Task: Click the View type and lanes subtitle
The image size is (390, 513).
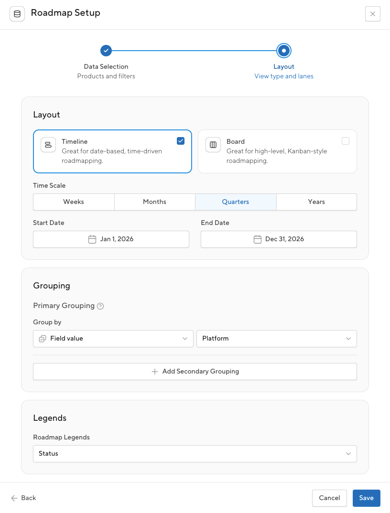Action: point(284,76)
